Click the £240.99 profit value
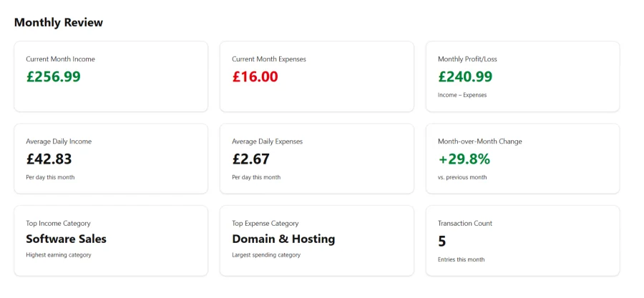This screenshot has width=644, height=298. coord(465,76)
